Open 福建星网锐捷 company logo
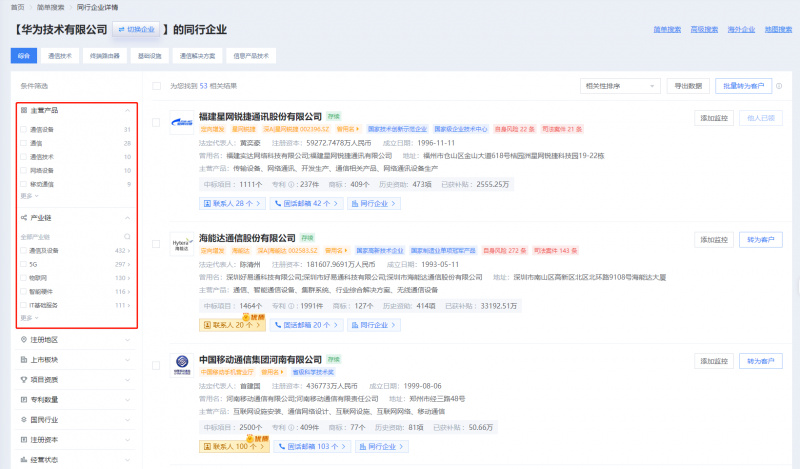This screenshot has width=800, height=469. 182,122
